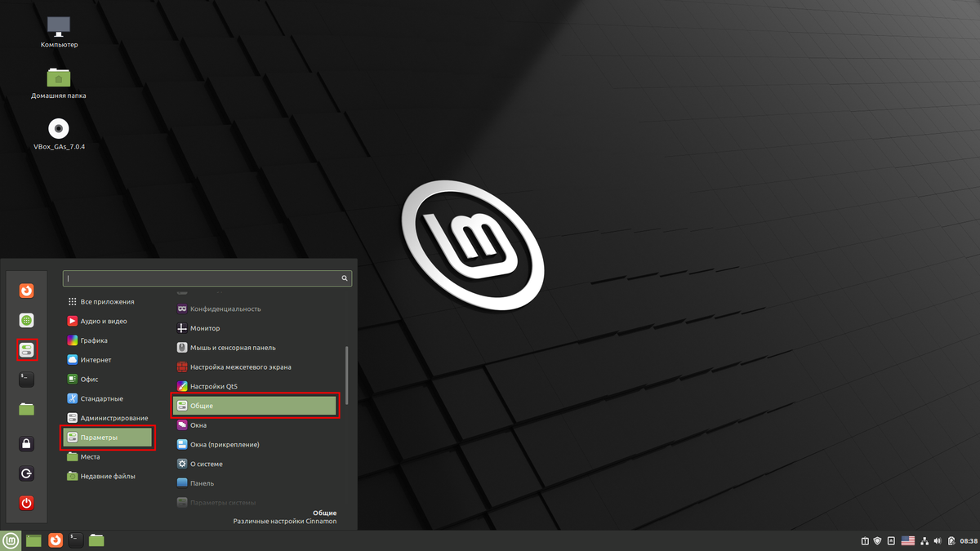Click the application list vertical scrollbar
Viewport: 980px width, 551px height.
click(347, 374)
